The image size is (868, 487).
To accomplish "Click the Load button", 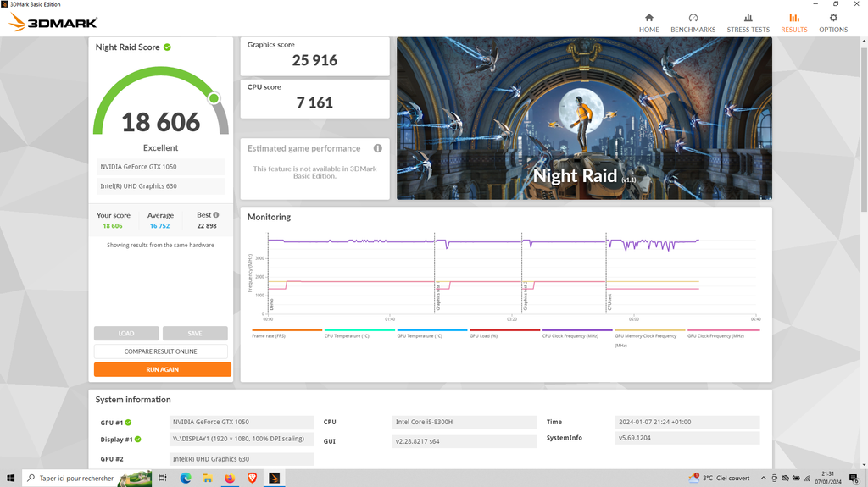I will coord(126,334).
